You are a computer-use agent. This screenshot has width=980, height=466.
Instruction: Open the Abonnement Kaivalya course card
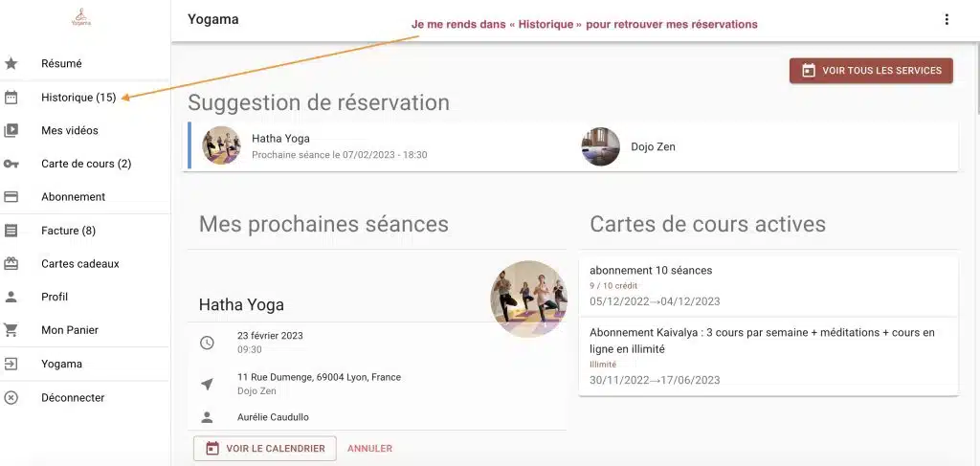[768, 355]
